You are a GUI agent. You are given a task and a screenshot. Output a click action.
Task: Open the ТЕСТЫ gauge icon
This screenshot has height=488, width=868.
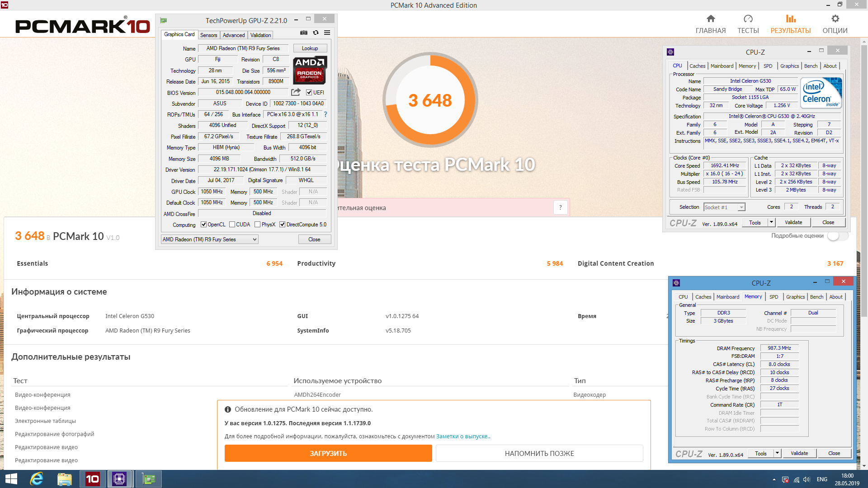click(748, 19)
